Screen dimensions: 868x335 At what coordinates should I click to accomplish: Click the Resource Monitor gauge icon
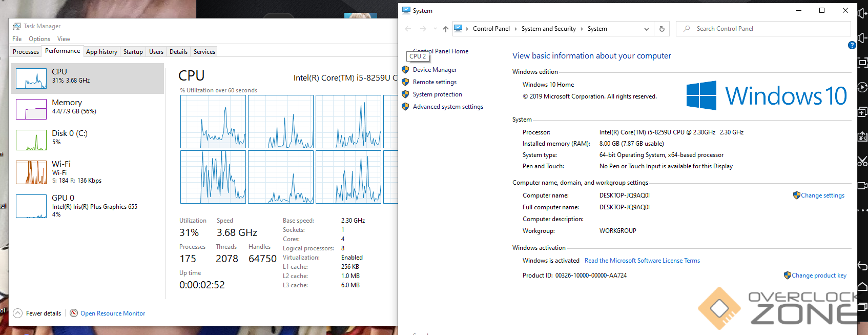74,313
